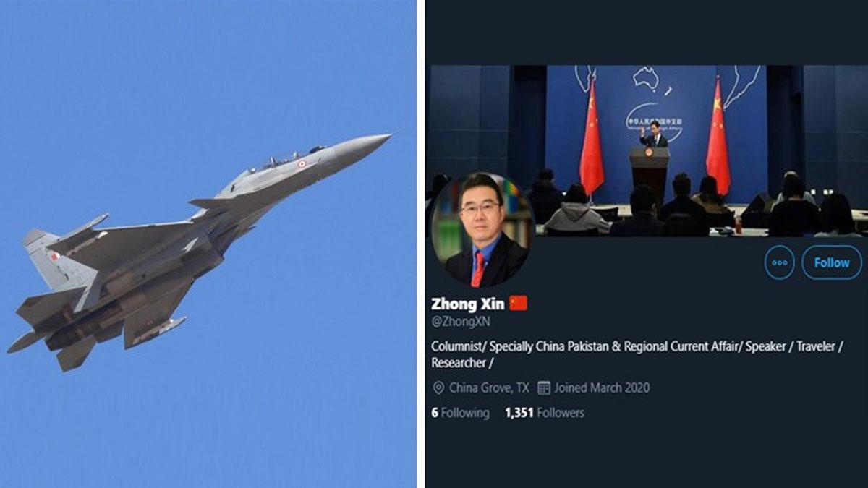The height and width of the screenshot is (488, 868).
Task: Click the calendar joined-date icon
Action: tap(544, 388)
